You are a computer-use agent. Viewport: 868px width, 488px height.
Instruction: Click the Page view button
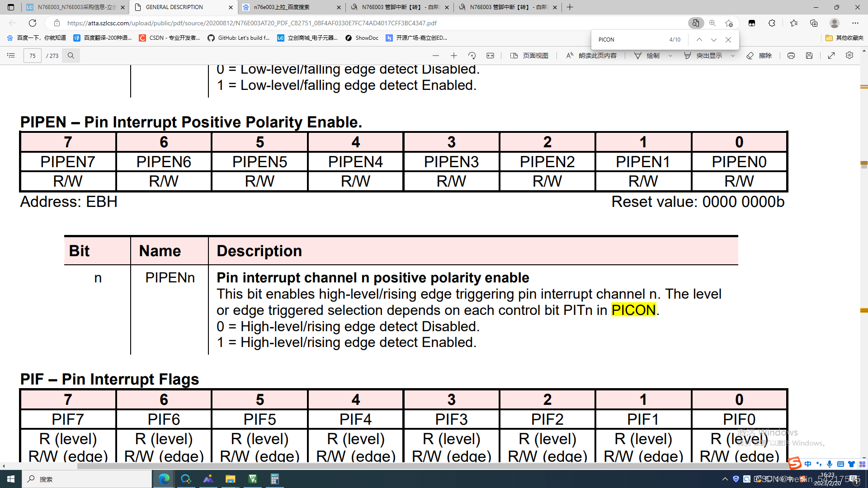coord(529,56)
